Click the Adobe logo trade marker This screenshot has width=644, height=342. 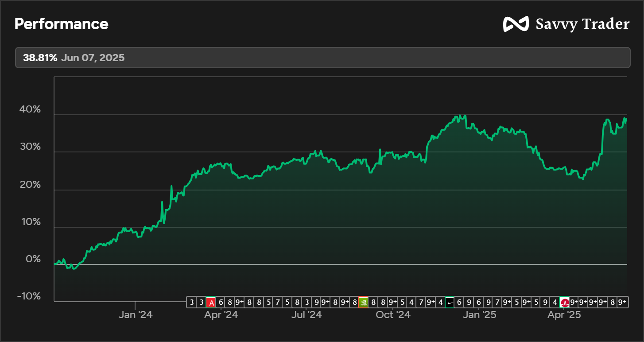pyautogui.click(x=211, y=303)
